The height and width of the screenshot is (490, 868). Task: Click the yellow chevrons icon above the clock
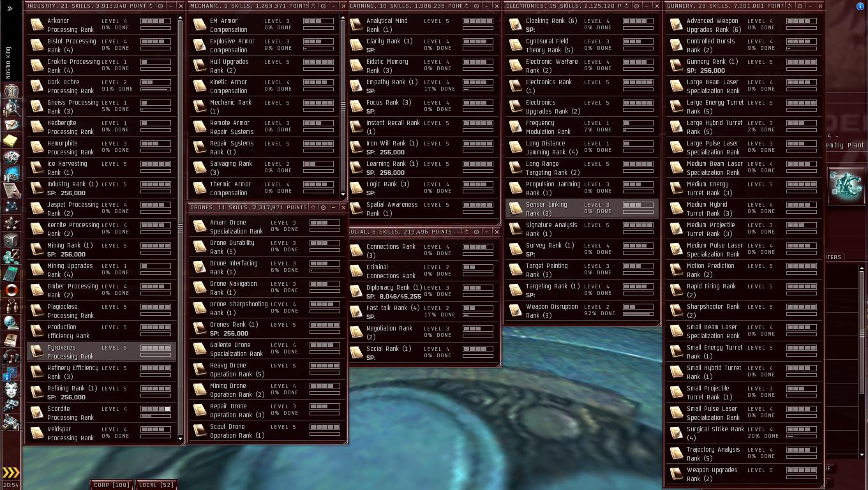pyautogui.click(x=11, y=473)
